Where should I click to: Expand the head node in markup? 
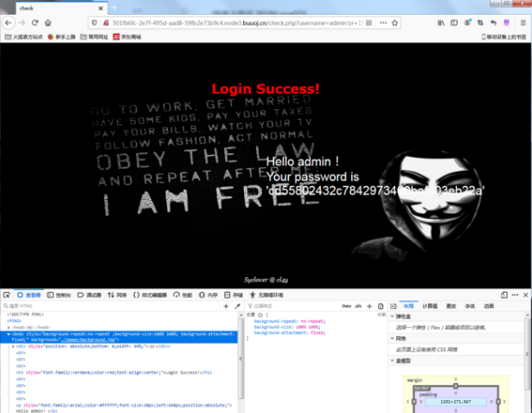pyautogui.click(x=9, y=327)
